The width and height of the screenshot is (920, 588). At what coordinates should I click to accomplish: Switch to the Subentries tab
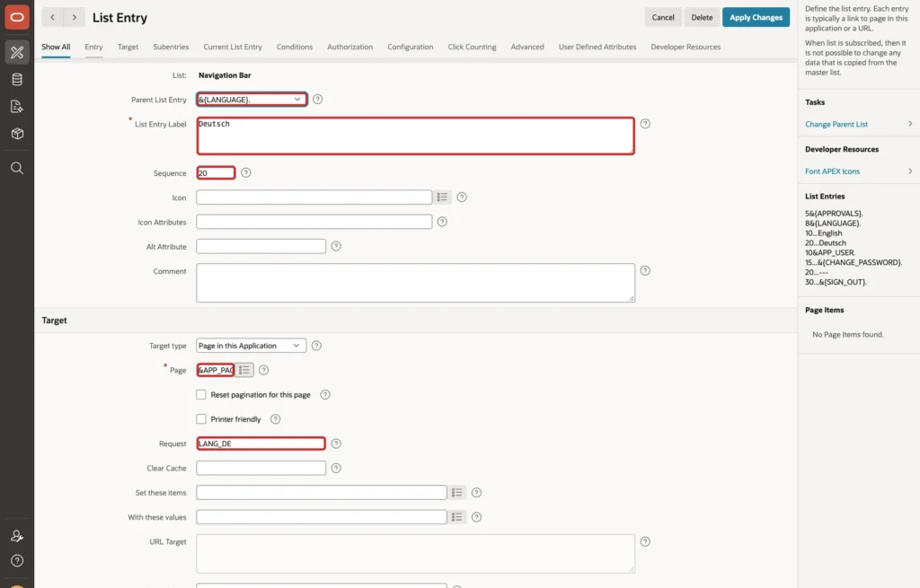tap(171, 47)
